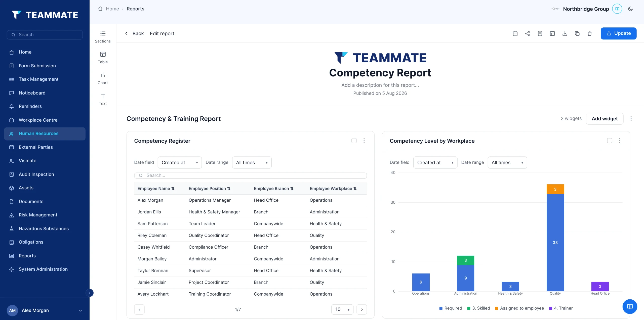Image resolution: width=644 pixels, height=320 pixels.
Task: Open the document page icon in report toolbar
Action: [x=540, y=33]
